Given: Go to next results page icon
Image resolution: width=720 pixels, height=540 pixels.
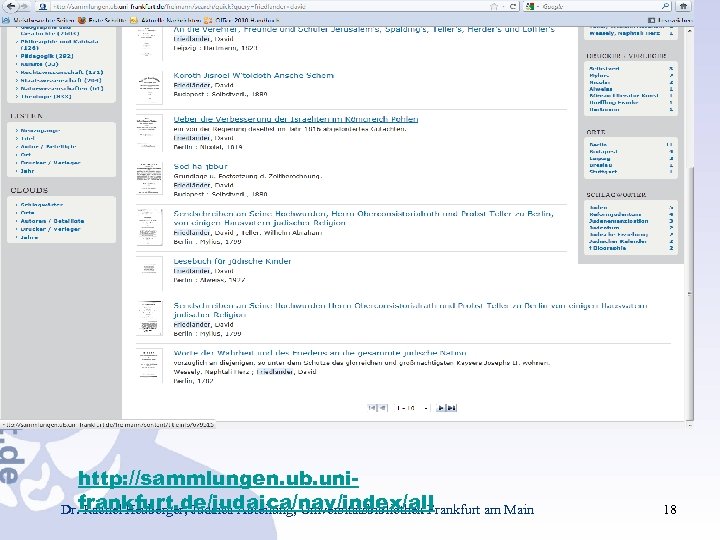Looking at the screenshot, I should (441, 408).
